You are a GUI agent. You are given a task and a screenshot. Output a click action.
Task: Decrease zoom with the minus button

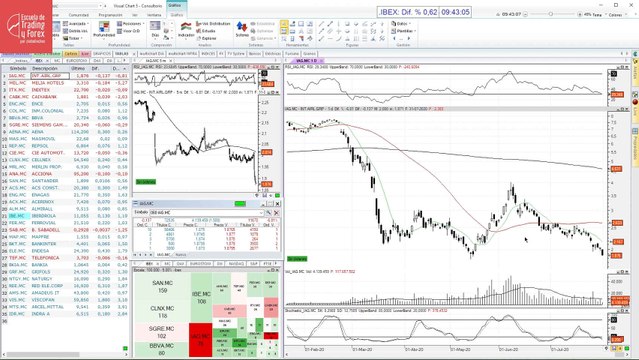(x=525, y=14)
